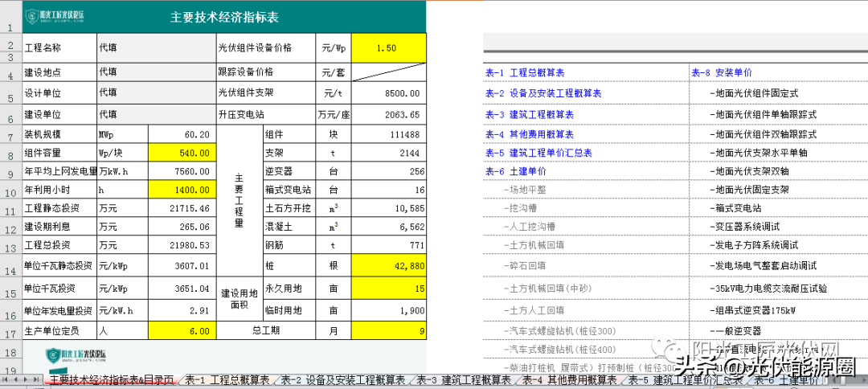
Task: Open the -35kV电力电缆交流耐压试验 link
Action: pos(768,289)
